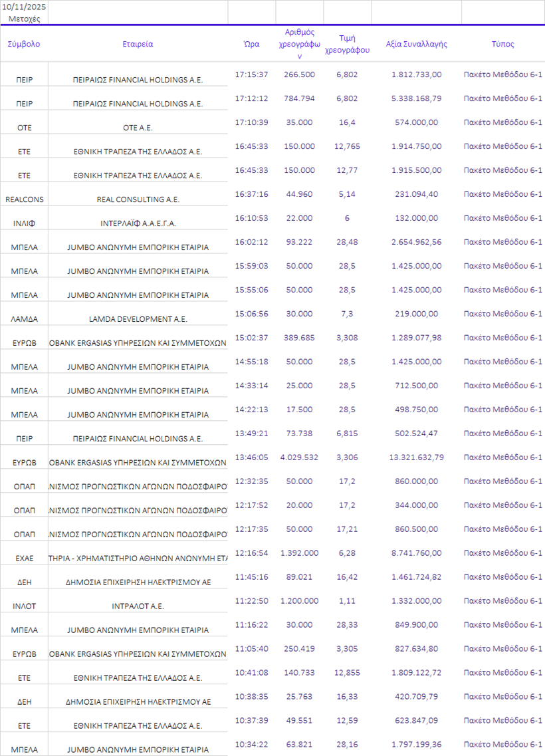Click the Τιμή χρεογράφου column header
This screenshot has height=756, width=545.
(x=347, y=44)
